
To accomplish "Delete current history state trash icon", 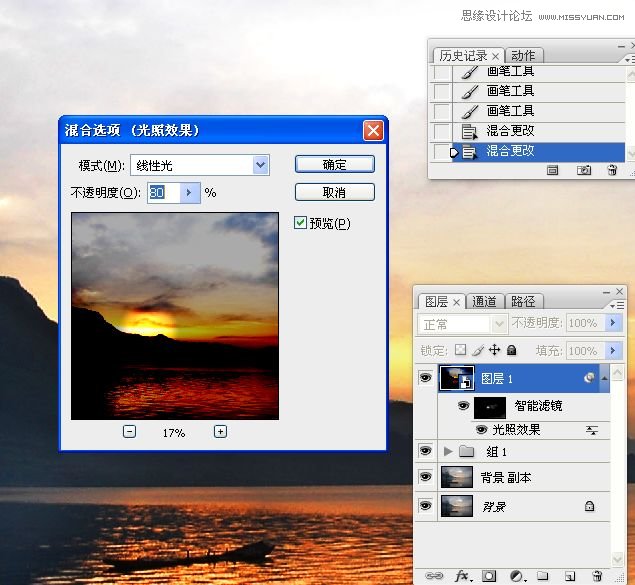I will [612, 170].
